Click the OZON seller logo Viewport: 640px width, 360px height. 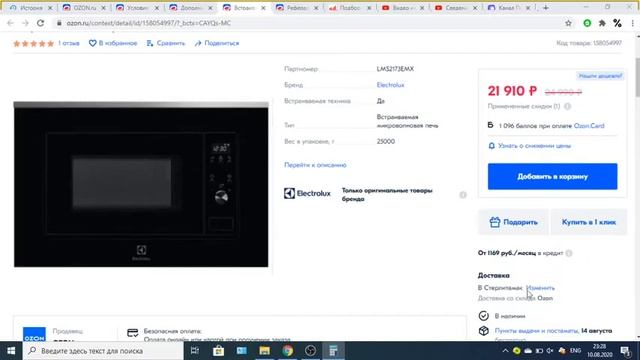pyautogui.click(x=34, y=334)
